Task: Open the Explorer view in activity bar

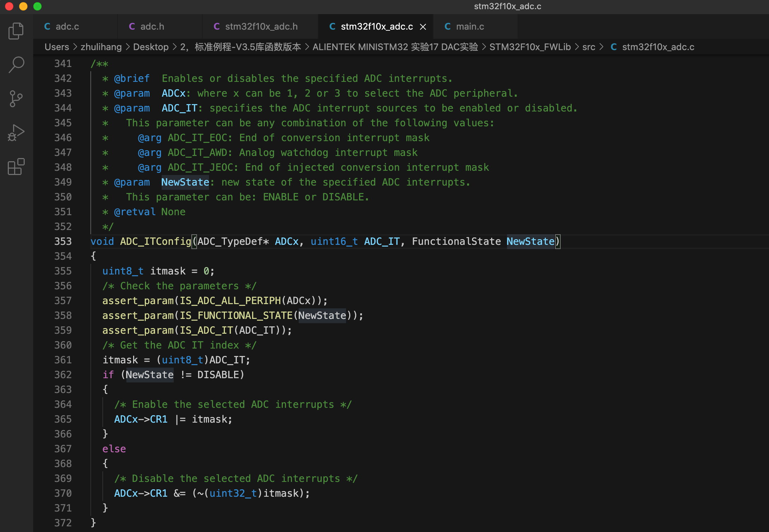Action: [x=16, y=31]
